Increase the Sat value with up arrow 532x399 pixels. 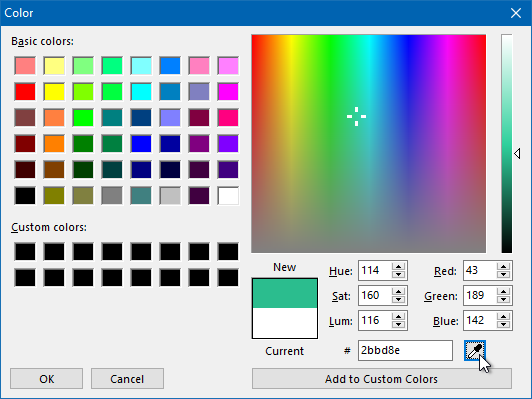pos(398,291)
